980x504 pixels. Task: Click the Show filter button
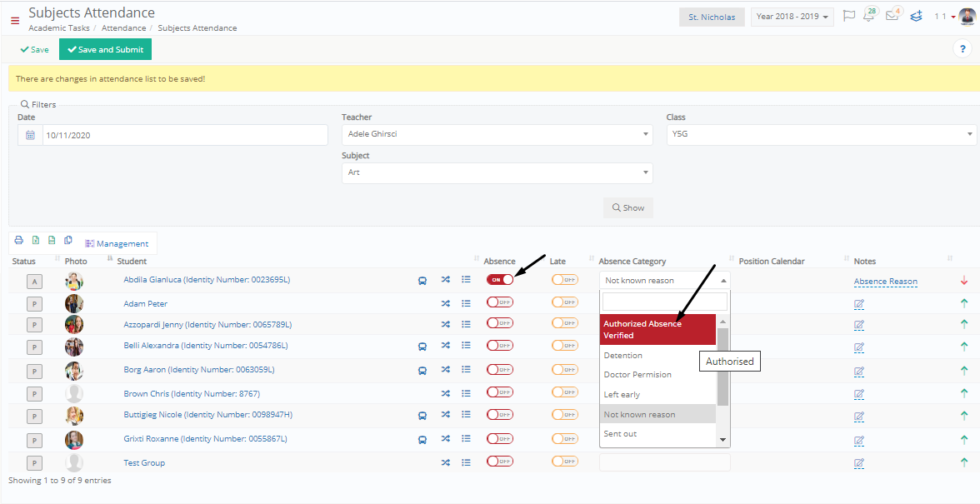click(x=628, y=207)
